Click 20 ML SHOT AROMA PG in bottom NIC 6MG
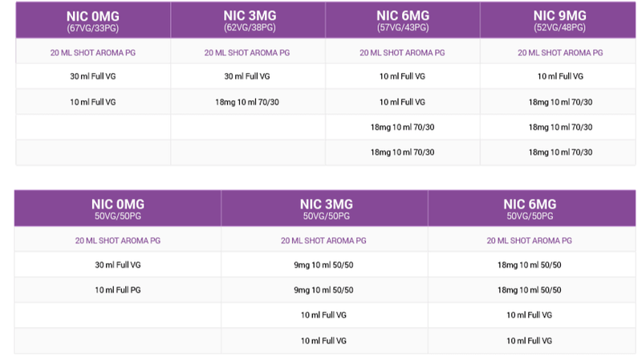This screenshot has height=364, width=642. [530, 241]
